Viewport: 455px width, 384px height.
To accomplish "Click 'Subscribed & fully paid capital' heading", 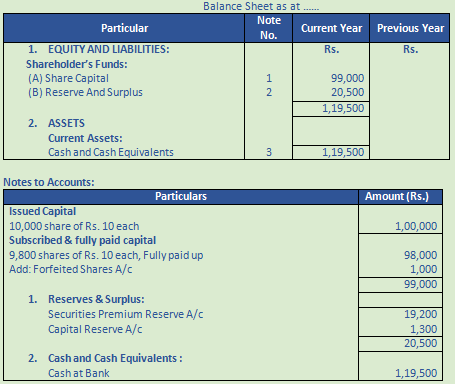I will coord(82,240).
